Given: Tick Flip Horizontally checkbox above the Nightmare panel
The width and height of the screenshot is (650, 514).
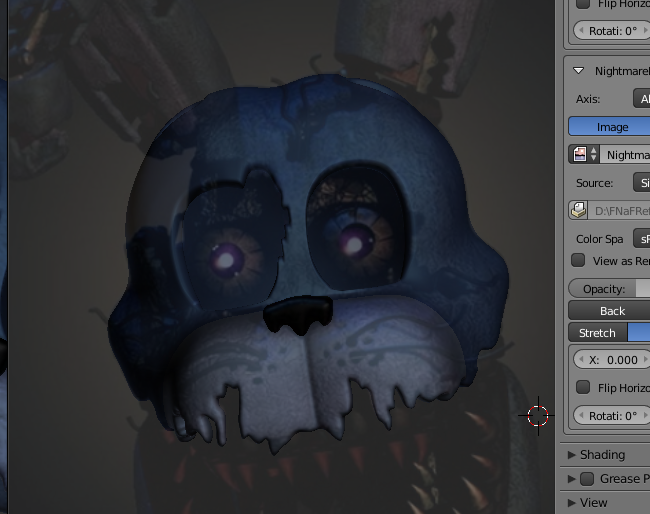Looking at the screenshot, I should point(583,4).
